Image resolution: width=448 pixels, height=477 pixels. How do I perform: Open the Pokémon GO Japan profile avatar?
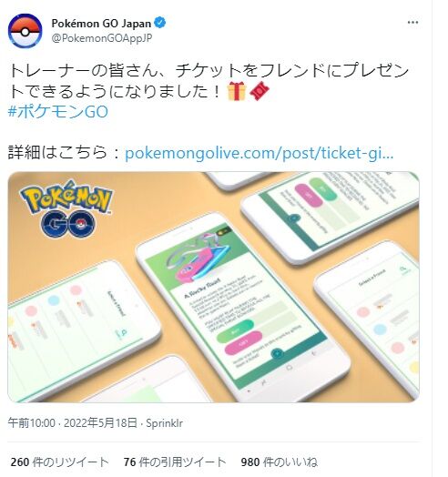click(x=25, y=31)
